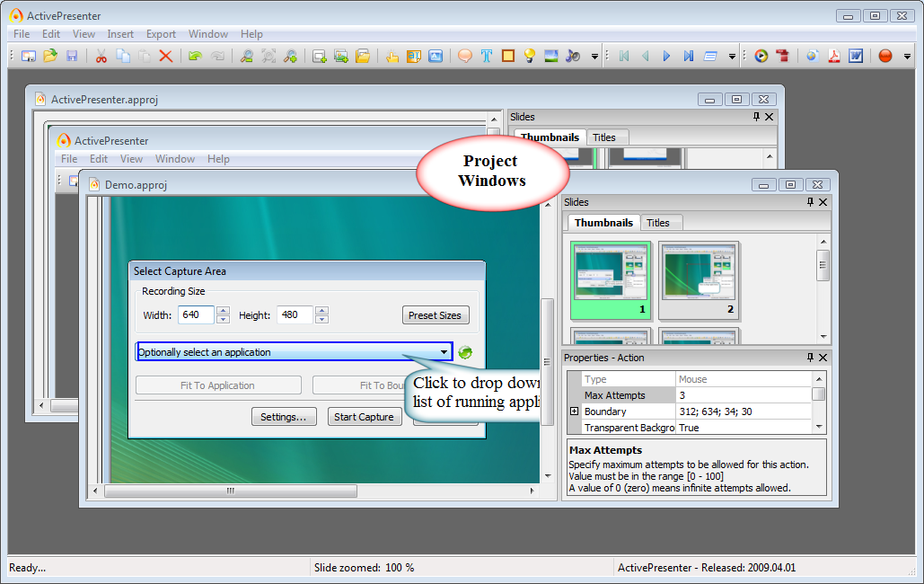Screen dimensions: 924x584
Task: Open the File menu in the main menu bar
Action: tap(22, 34)
